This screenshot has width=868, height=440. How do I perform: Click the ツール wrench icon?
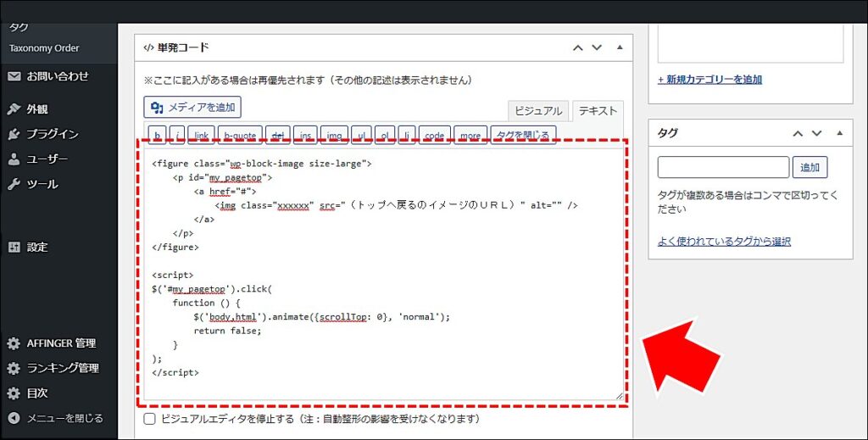click(x=14, y=184)
